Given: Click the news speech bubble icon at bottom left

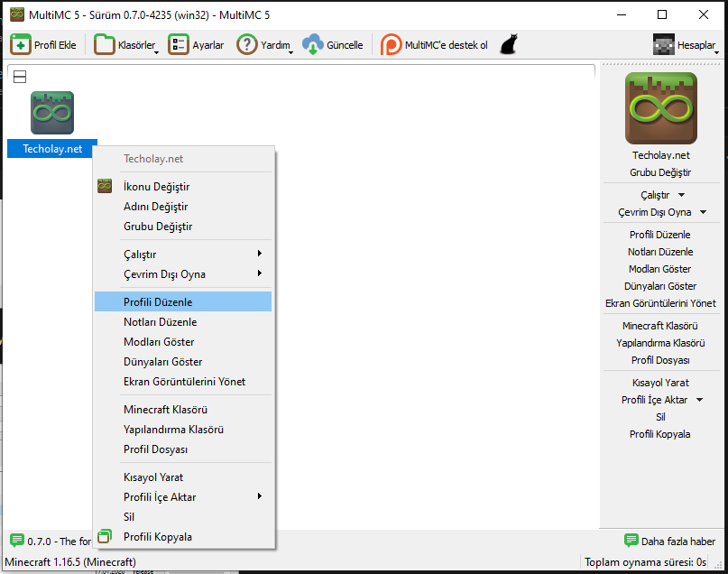Looking at the screenshot, I should coord(17,541).
